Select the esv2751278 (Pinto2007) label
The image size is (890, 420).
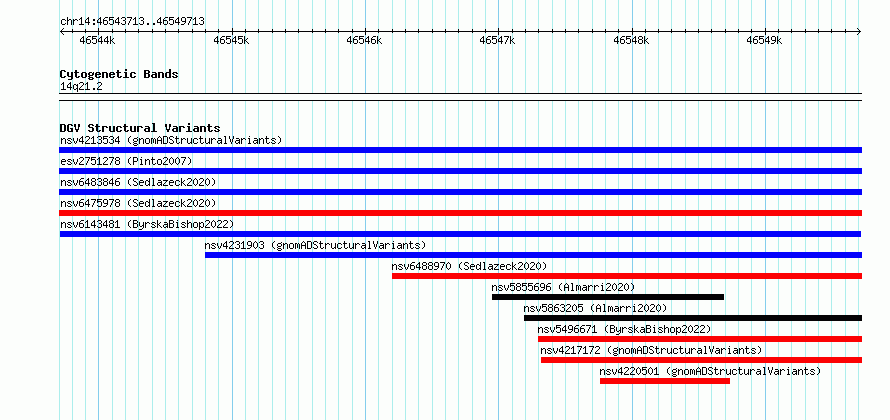(126, 161)
